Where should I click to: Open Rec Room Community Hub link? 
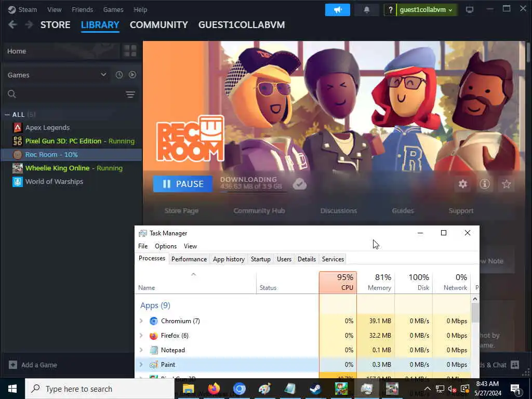[259, 211]
